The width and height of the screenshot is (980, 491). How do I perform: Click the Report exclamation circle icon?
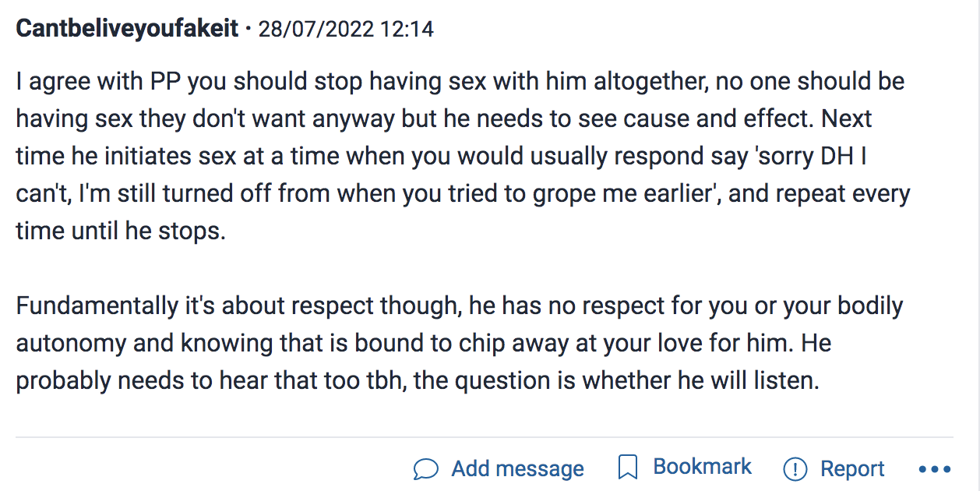click(x=795, y=468)
